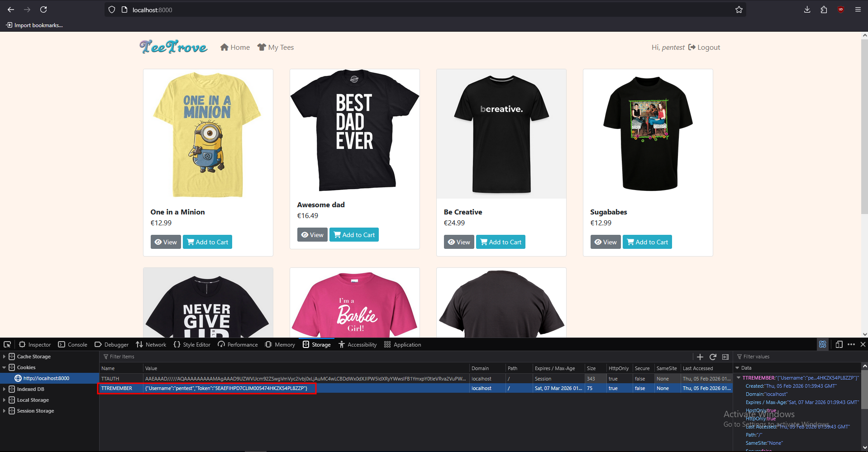Bookmark this page with star icon
Screen dimensions: 868x452
tap(739, 10)
